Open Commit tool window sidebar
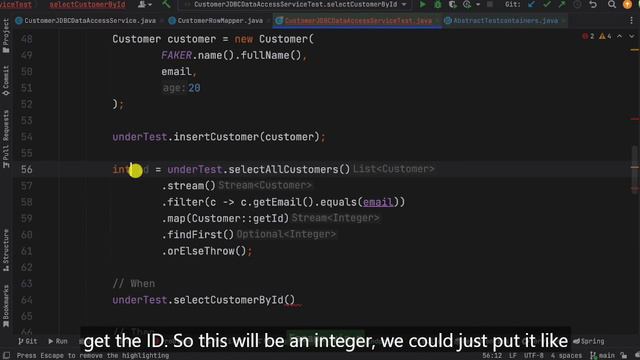 (6, 81)
